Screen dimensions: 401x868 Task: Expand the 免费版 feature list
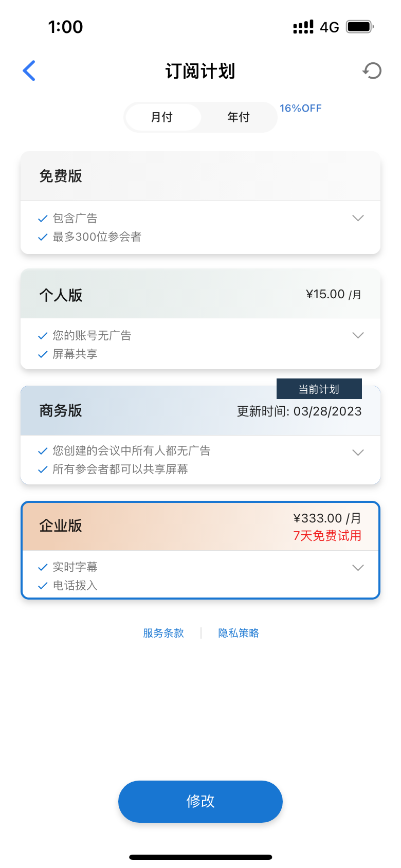coord(358,218)
